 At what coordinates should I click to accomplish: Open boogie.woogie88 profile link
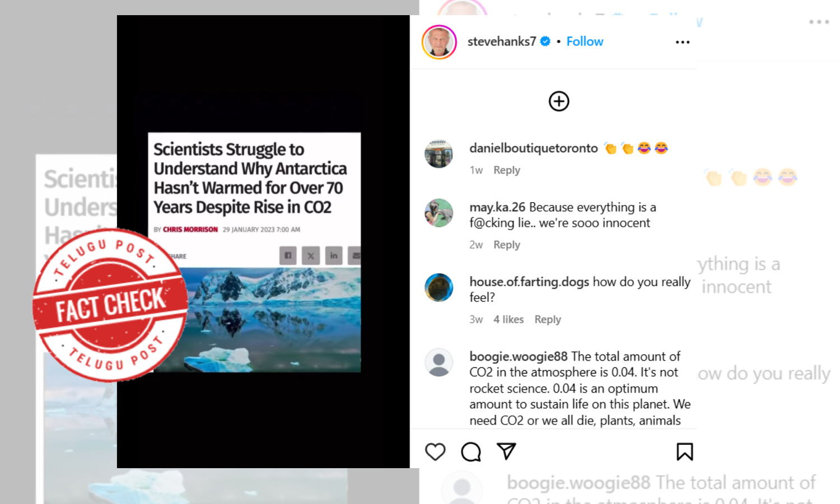[519, 356]
